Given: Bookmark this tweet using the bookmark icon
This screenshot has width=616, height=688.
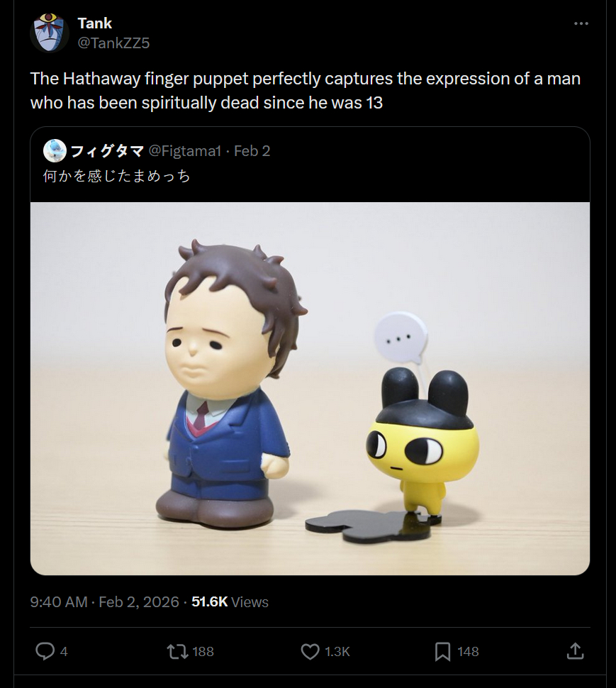Looking at the screenshot, I should point(442,650).
